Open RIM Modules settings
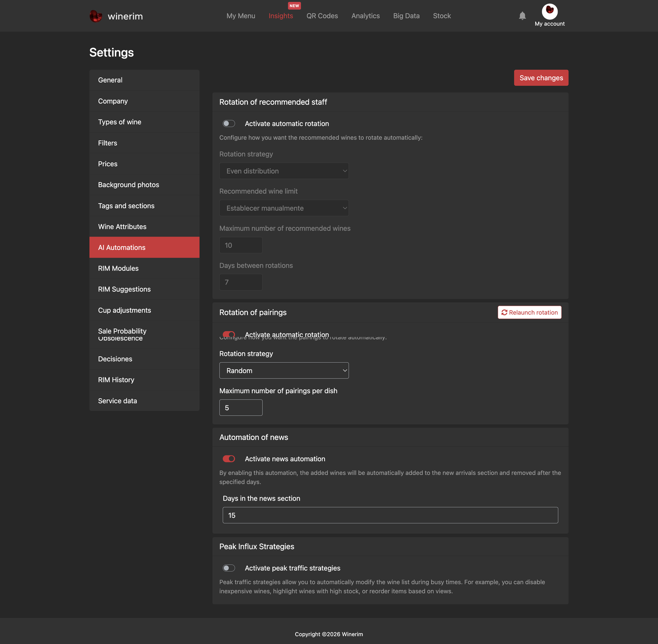Viewport: 658px width, 644px height. 144,268
